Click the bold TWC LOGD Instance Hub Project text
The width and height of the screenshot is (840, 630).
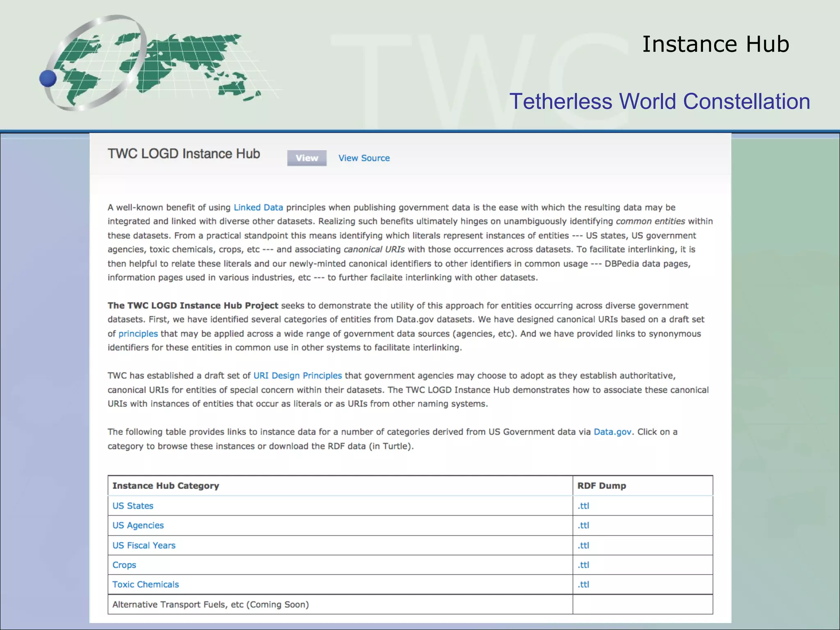(193, 306)
